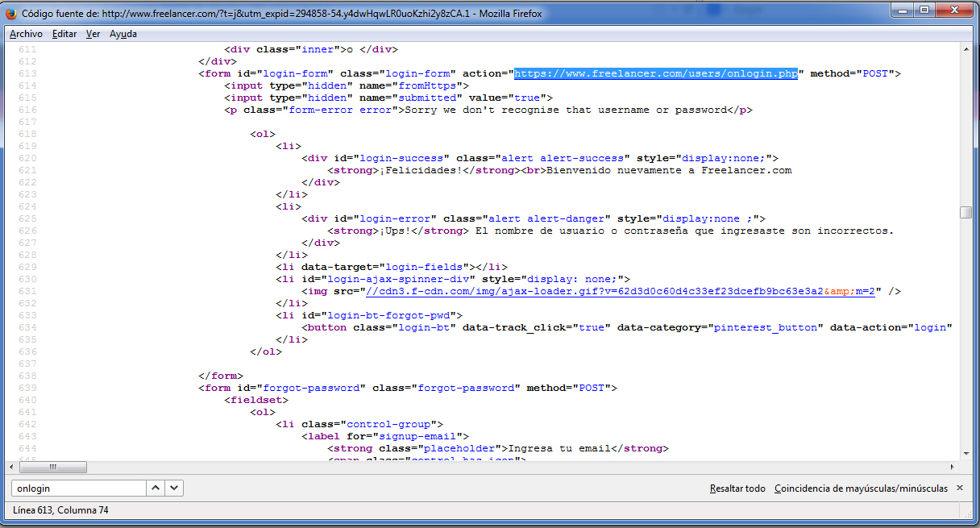Click the search field containing onlogin

tap(78, 489)
